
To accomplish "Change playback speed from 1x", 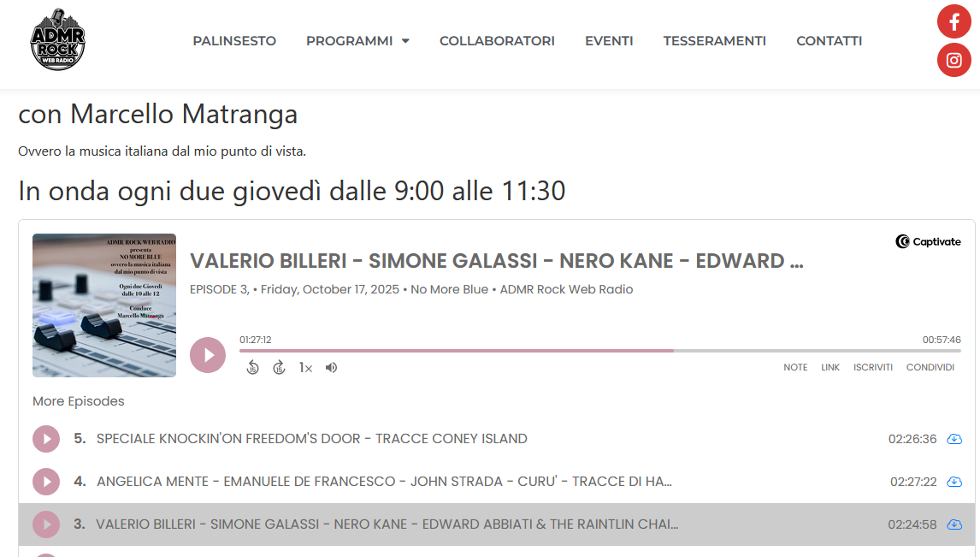I will [x=305, y=368].
